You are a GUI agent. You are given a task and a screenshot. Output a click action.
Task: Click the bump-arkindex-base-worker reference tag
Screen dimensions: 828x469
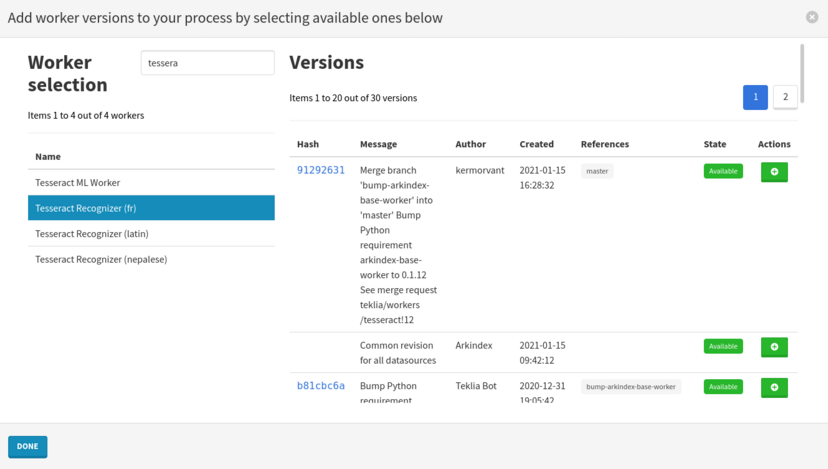(631, 386)
